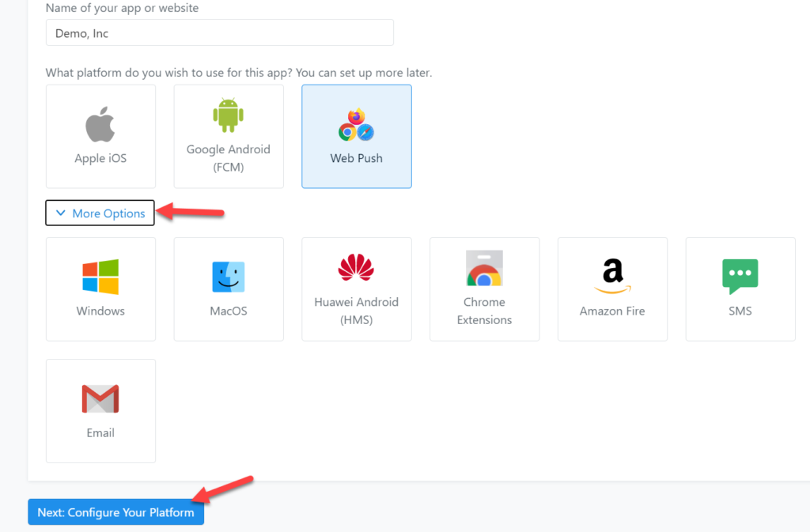The width and height of the screenshot is (810, 532).
Task: Click the 'Name of your app or website' label
Action: point(122,8)
